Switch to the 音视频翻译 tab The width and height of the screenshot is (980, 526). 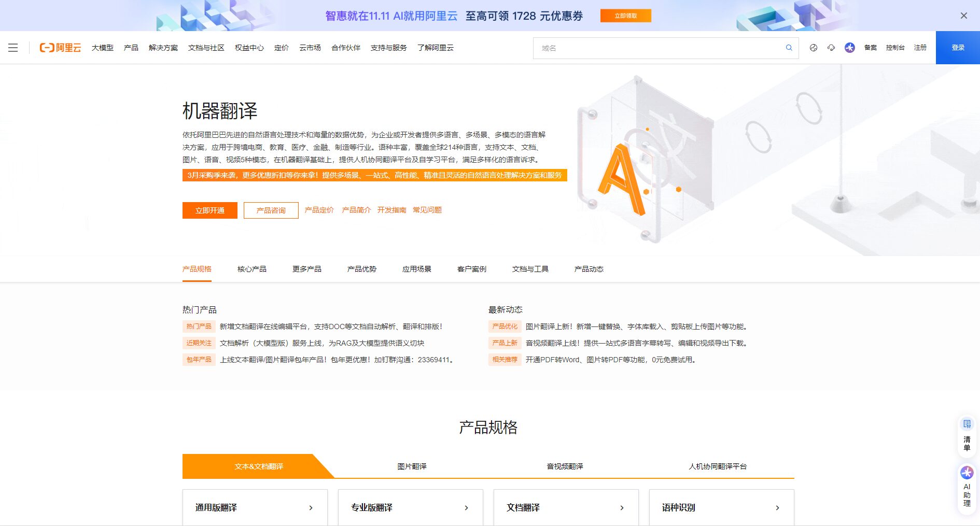pos(565,466)
